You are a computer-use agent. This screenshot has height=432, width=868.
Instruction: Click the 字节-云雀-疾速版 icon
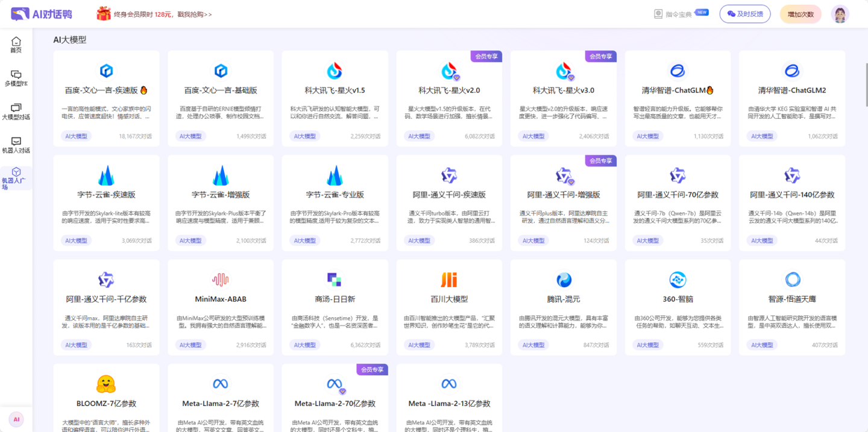point(106,176)
